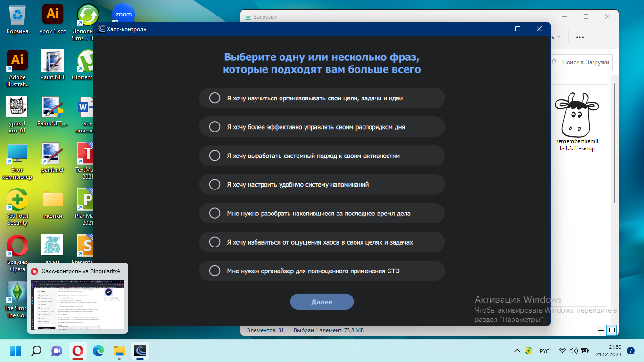Image resolution: width=644 pixels, height=362 pixels.
Task: Open the Explorer "..." more options menu
Action: point(580,37)
